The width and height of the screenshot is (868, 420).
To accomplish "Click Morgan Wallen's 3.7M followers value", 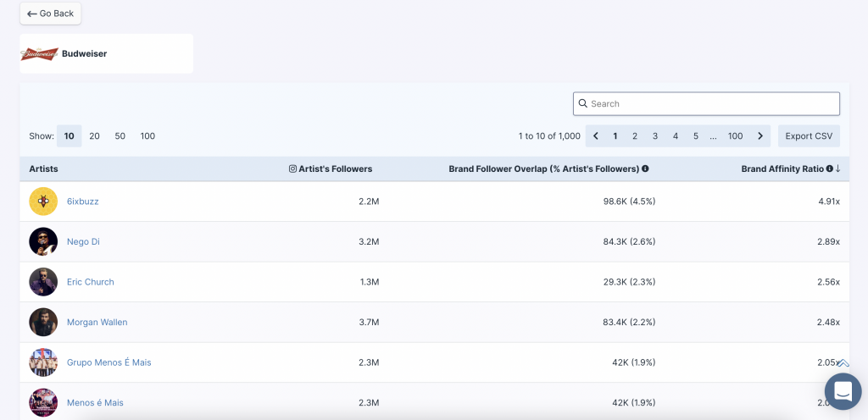I will (369, 322).
